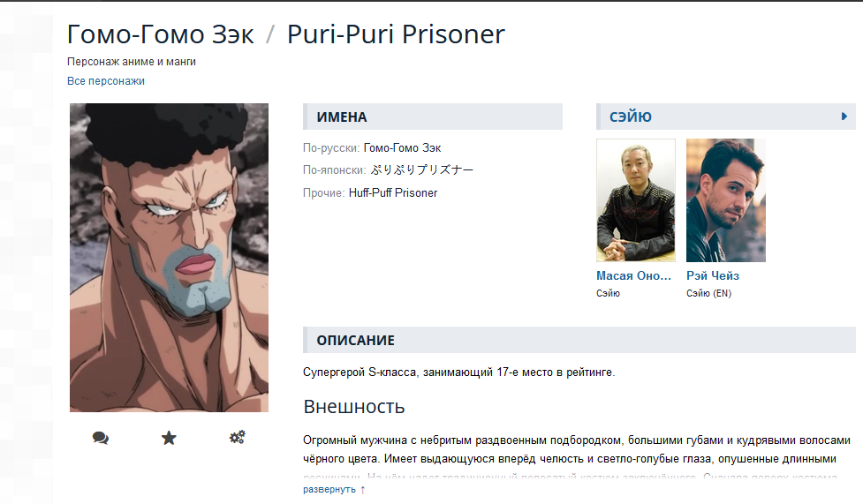Click the Puri-Puri Prisoner character poster

(x=169, y=258)
